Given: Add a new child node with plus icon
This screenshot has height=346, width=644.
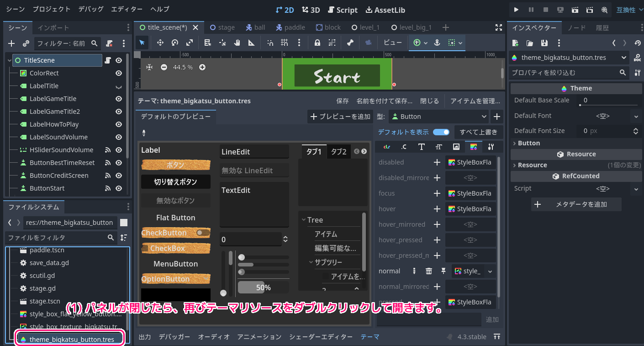Looking at the screenshot, I should click(x=12, y=43).
